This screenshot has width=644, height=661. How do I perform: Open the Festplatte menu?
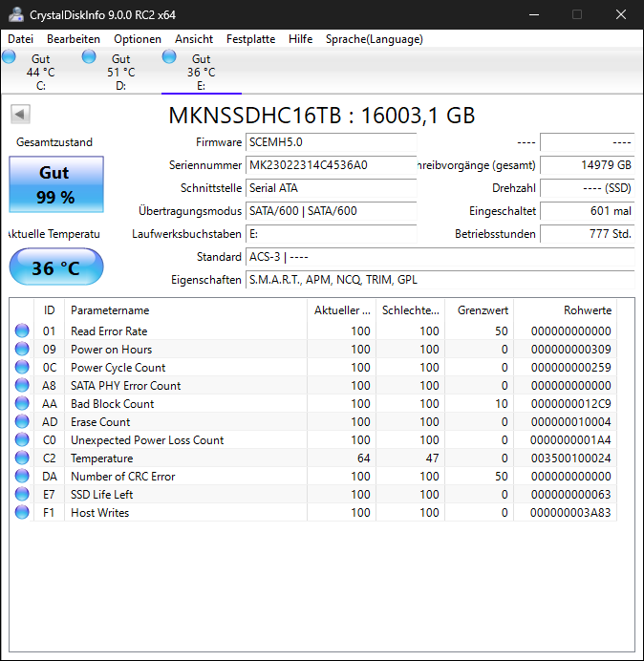click(x=251, y=39)
